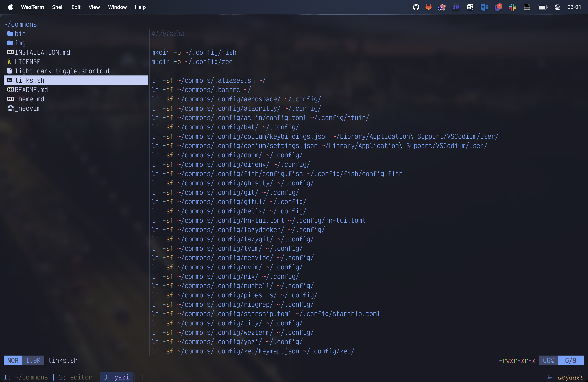Open the View menu

coord(94,7)
